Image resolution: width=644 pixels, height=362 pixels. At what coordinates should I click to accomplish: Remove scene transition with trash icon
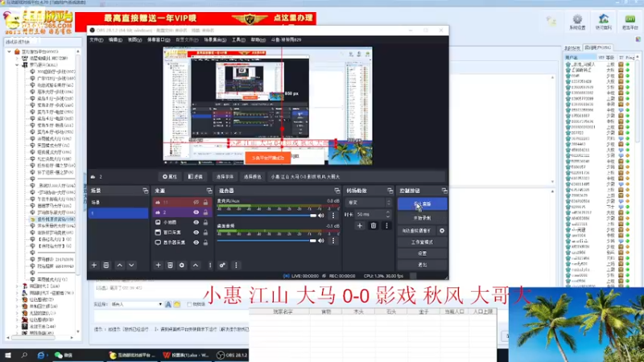[374, 225]
